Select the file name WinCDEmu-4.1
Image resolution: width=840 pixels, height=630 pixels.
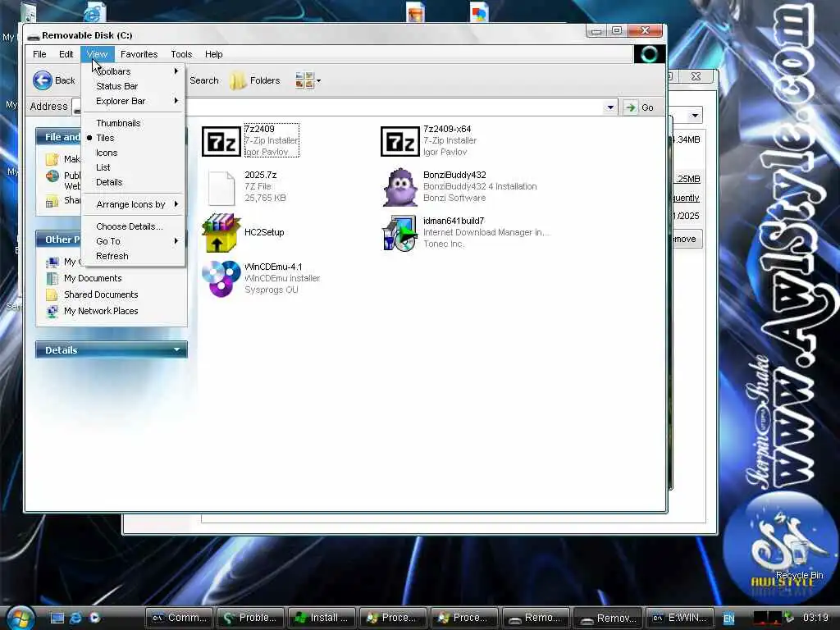click(273, 267)
